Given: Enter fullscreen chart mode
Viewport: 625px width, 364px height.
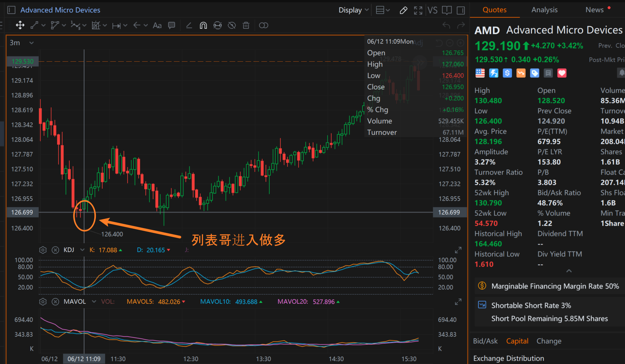Looking at the screenshot, I should [x=418, y=10].
